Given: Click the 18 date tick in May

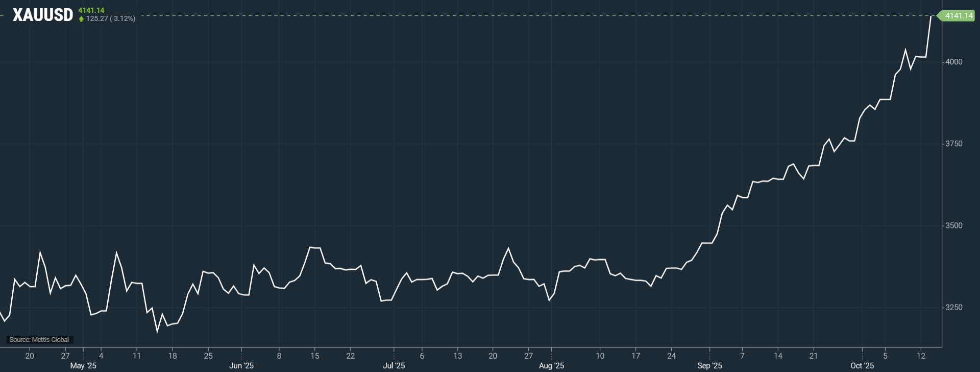Looking at the screenshot, I should [x=173, y=356].
